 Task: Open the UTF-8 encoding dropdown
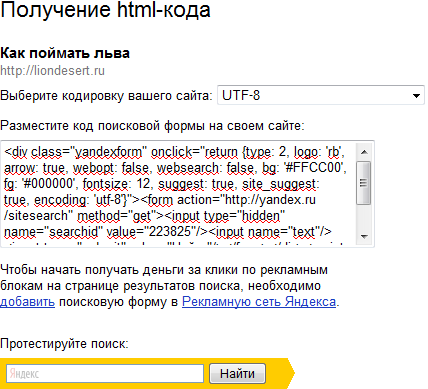(321, 95)
